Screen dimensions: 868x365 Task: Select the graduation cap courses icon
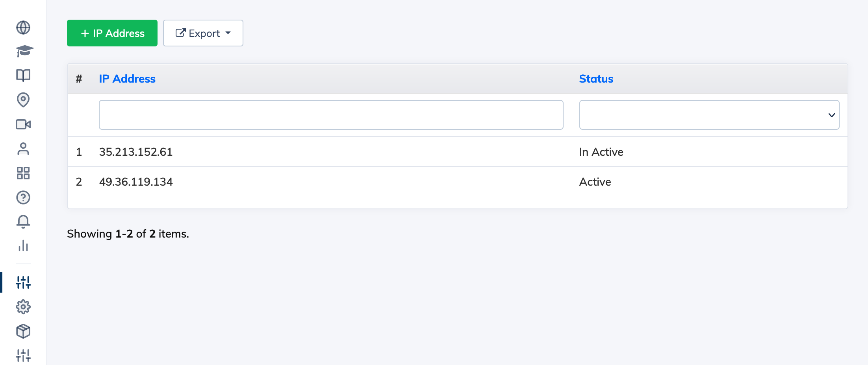[23, 51]
